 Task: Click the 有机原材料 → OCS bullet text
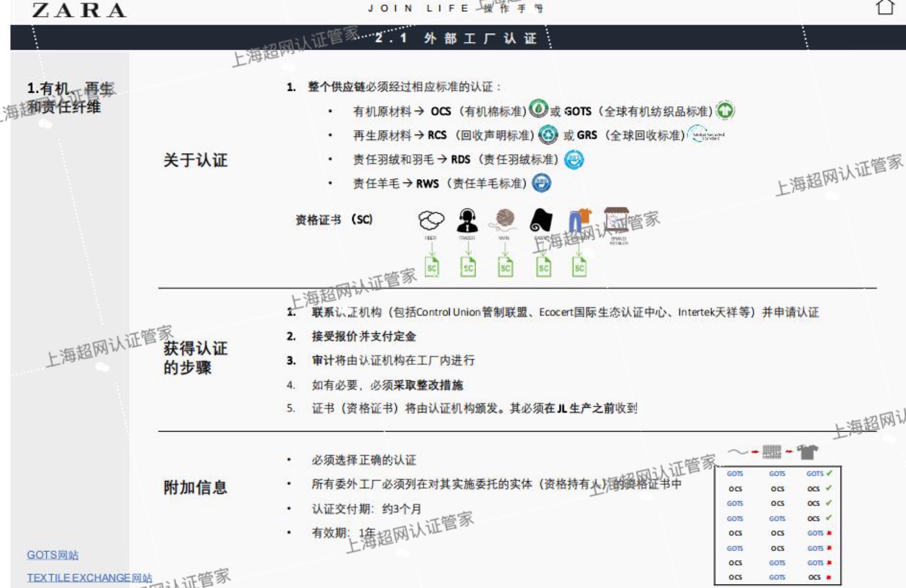pyautogui.click(x=440, y=111)
